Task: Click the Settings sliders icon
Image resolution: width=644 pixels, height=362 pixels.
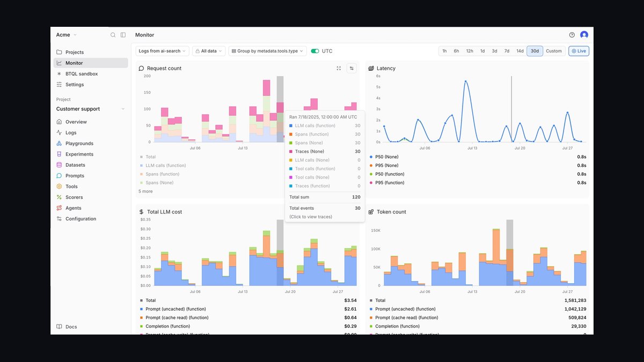Action: pyautogui.click(x=60, y=84)
